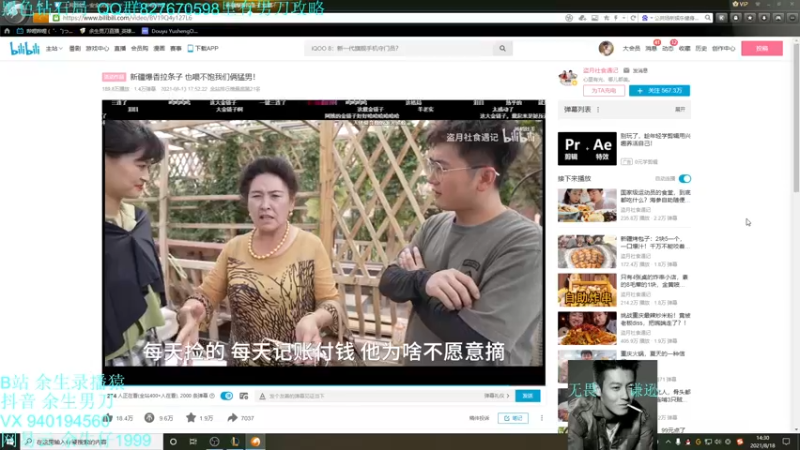
Task: Open the 赛事 navigation item
Action: point(176,48)
